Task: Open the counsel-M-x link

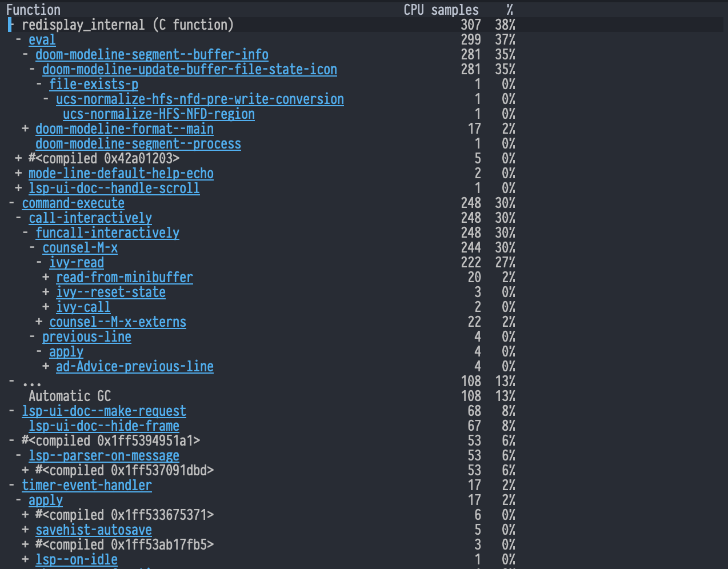Action: [80, 247]
